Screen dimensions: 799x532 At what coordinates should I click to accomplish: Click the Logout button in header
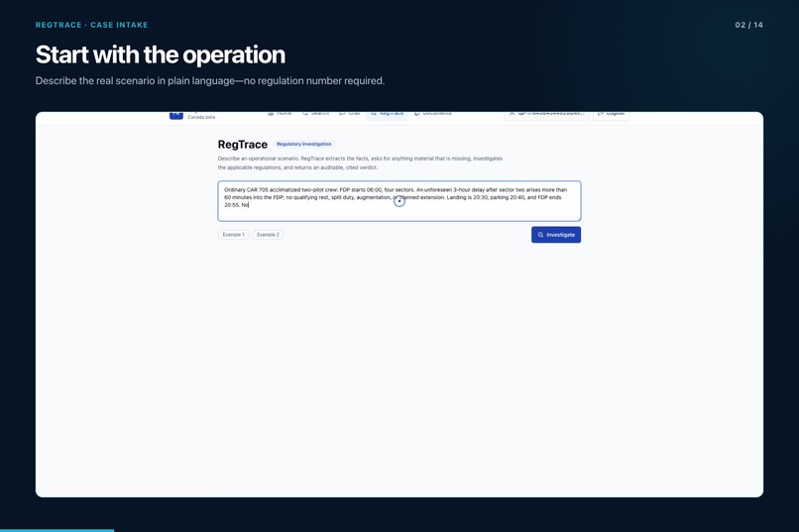point(611,114)
